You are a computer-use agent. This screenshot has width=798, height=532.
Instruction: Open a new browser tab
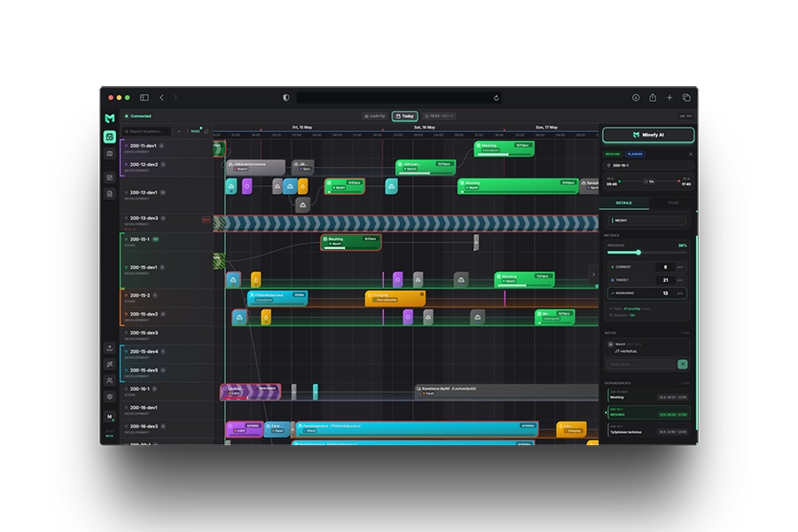coord(669,98)
